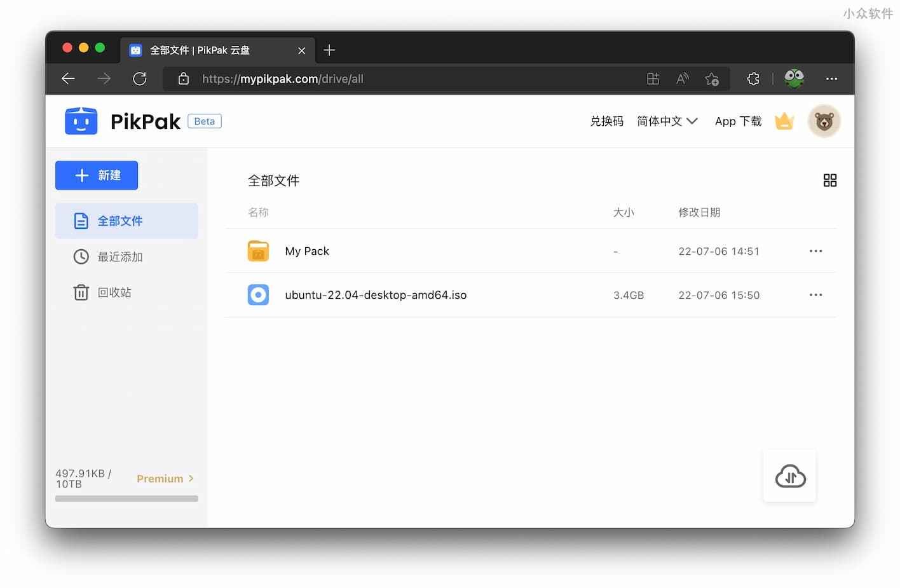The width and height of the screenshot is (900, 588).
Task: Open the browser profile frog avatar
Action: 794,78
